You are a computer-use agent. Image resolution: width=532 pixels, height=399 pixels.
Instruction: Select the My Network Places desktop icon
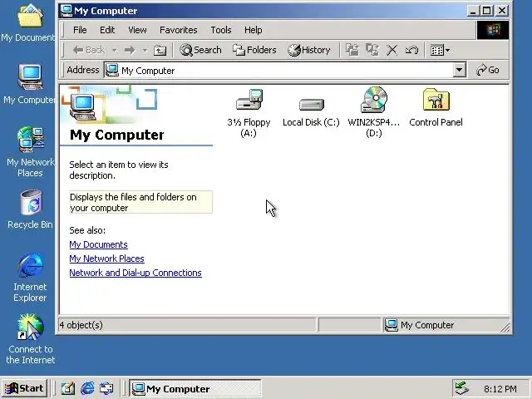tap(30, 151)
